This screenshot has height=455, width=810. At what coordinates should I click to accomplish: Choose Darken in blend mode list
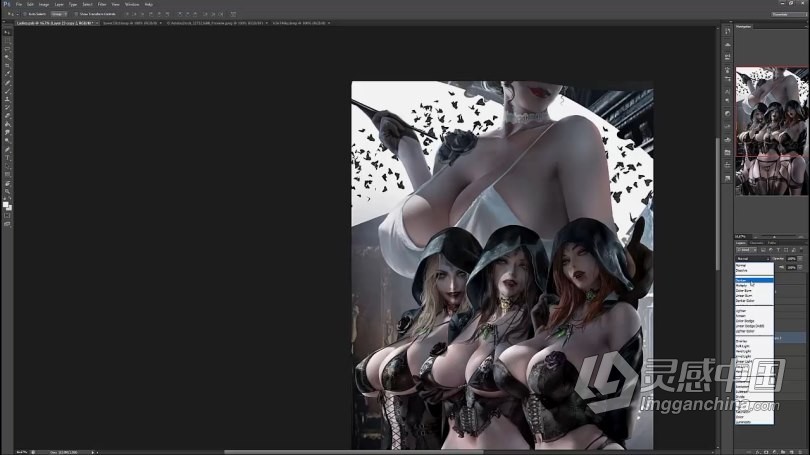click(754, 280)
